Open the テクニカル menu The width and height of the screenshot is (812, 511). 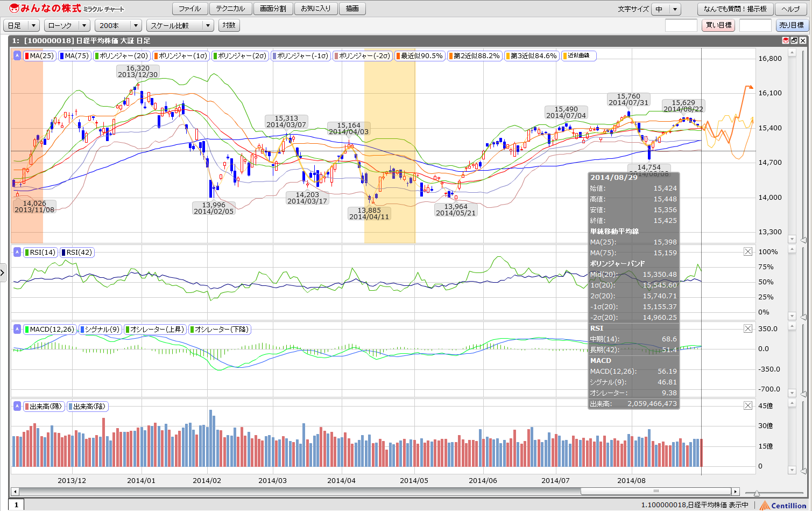coord(230,9)
